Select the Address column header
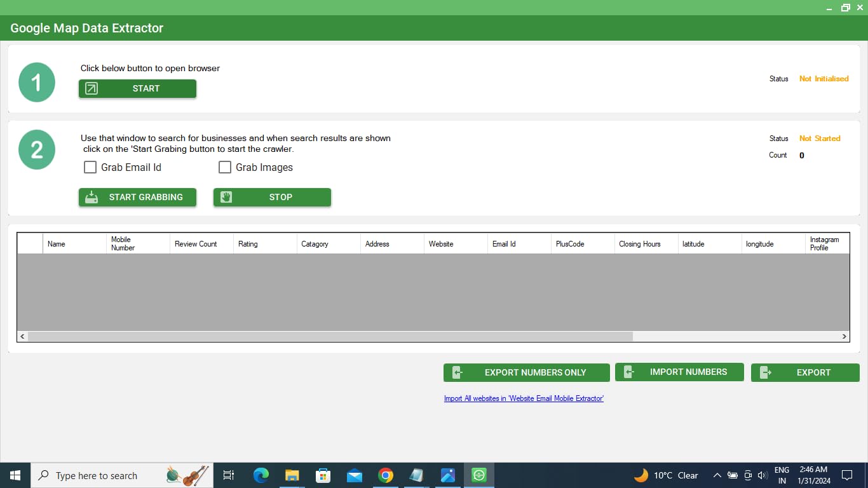 coord(392,244)
